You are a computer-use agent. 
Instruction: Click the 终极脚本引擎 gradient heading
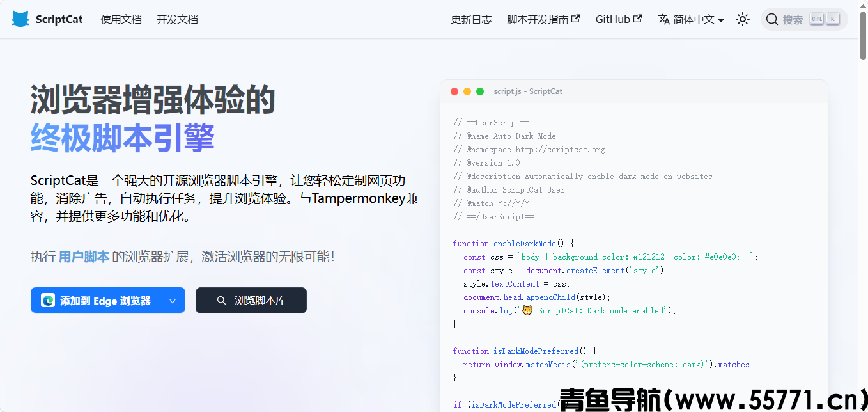click(122, 138)
